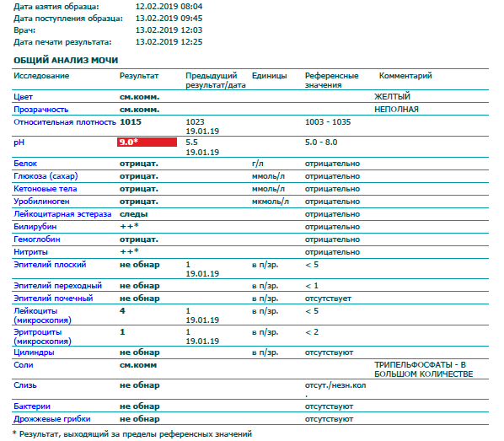The width and height of the screenshot is (504, 441).
Task: Open the Слизь link
Action: [x=25, y=385]
